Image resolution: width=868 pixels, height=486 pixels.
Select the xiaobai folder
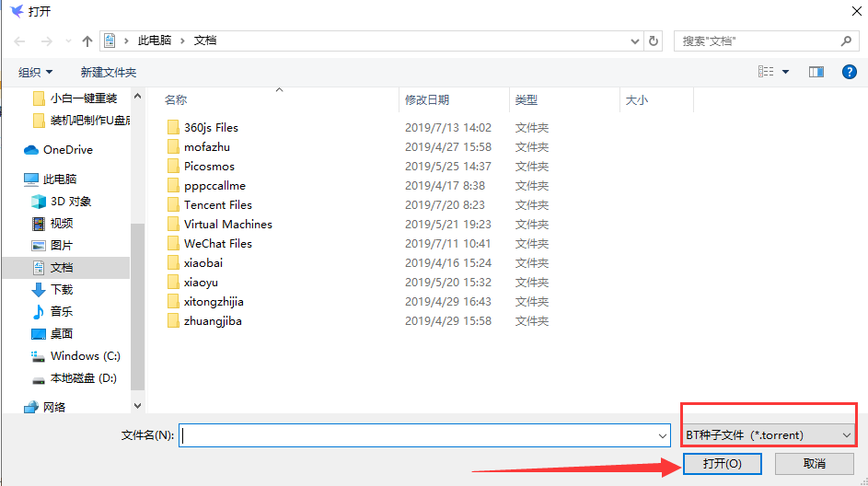pos(203,263)
